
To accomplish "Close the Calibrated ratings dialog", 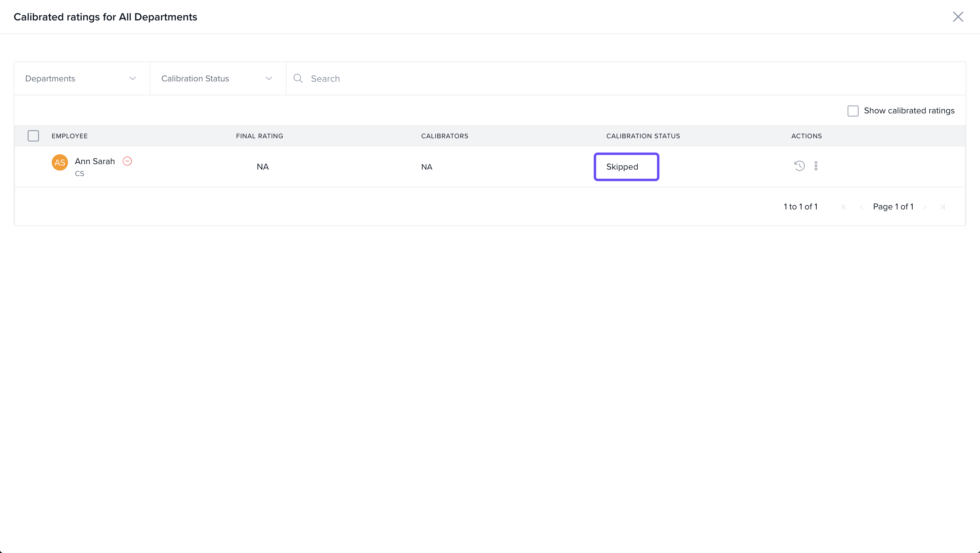I will pos(958,17).
